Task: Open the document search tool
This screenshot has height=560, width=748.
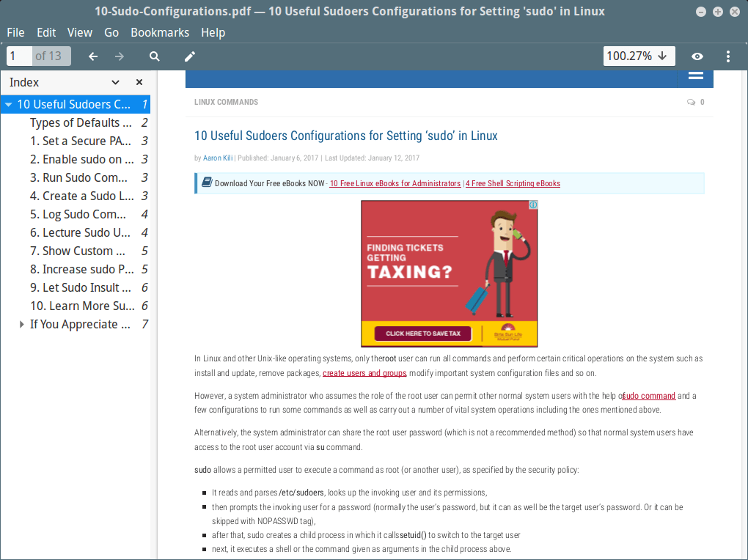Action: 154,56
